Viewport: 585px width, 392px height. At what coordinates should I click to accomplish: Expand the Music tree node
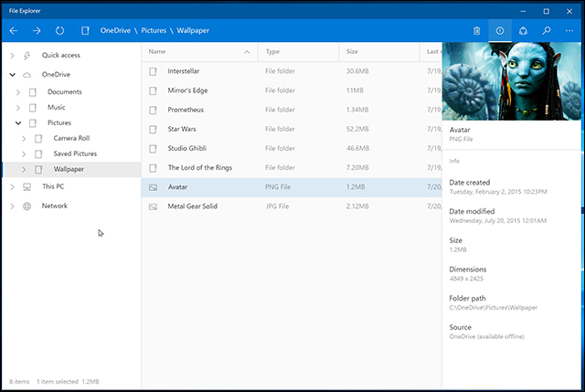pos(18,108)
